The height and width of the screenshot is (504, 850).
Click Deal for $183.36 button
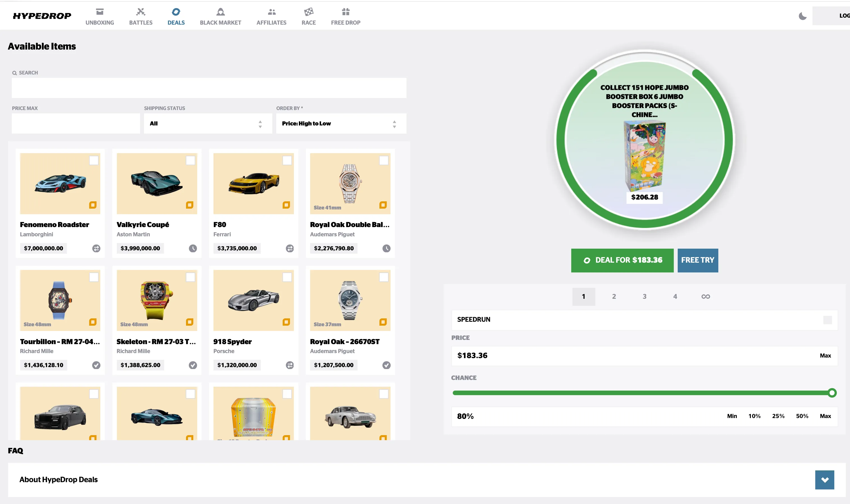coord(622,260)
